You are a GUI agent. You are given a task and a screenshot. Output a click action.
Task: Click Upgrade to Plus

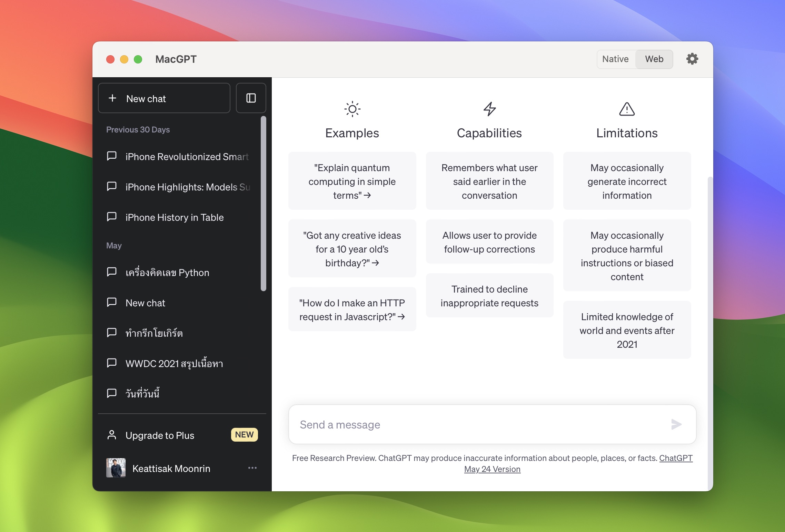[160, 435]
